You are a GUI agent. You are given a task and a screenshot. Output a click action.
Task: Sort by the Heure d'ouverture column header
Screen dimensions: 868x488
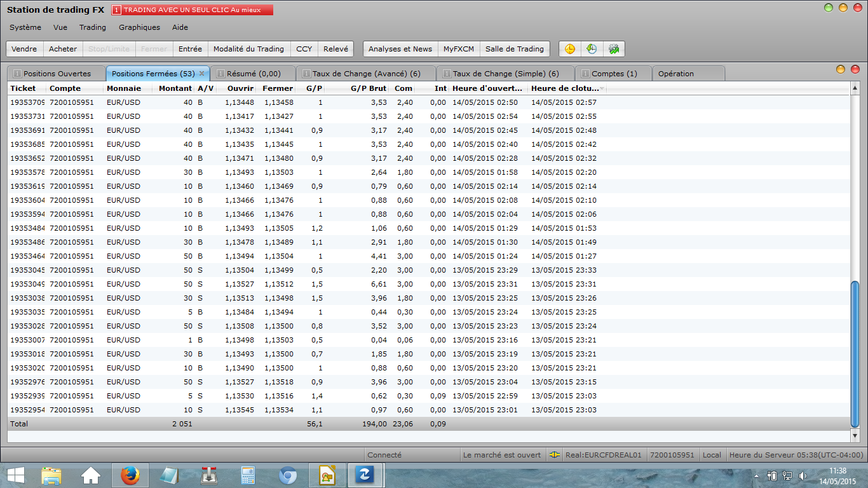click(x=487, y=88)
